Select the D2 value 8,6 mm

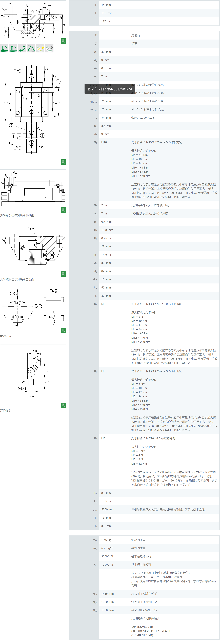point(107,126)
